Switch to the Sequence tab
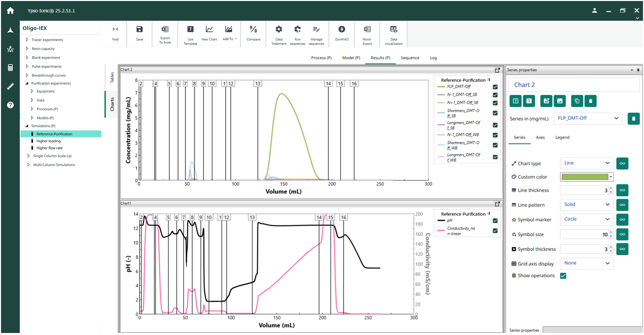This screenshot has width=644, height=335. coord(410,58)
